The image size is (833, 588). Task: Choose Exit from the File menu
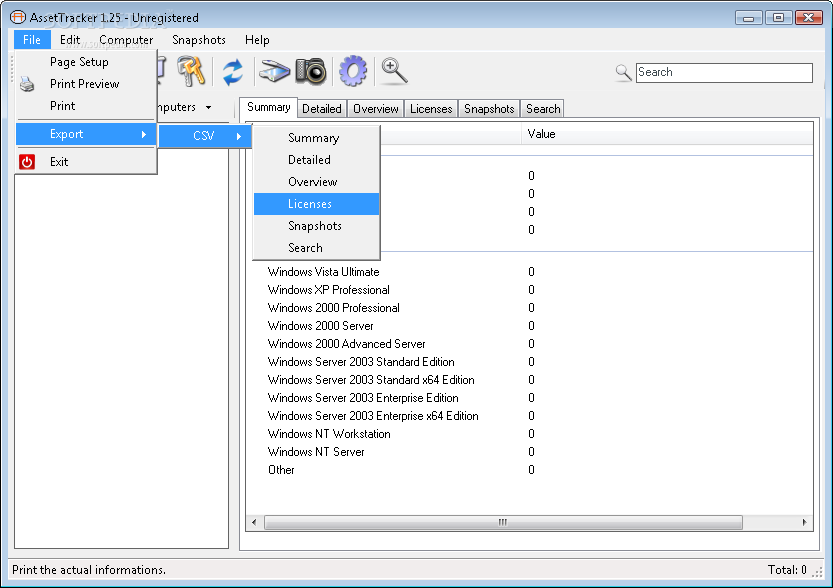tap(86, 161)
